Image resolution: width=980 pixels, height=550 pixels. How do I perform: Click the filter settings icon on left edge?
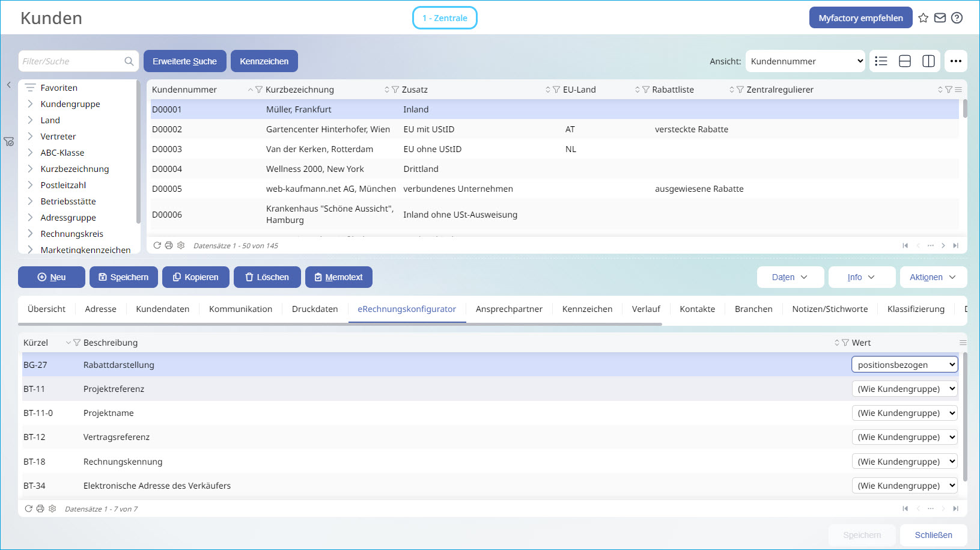(x=9, y=142)
